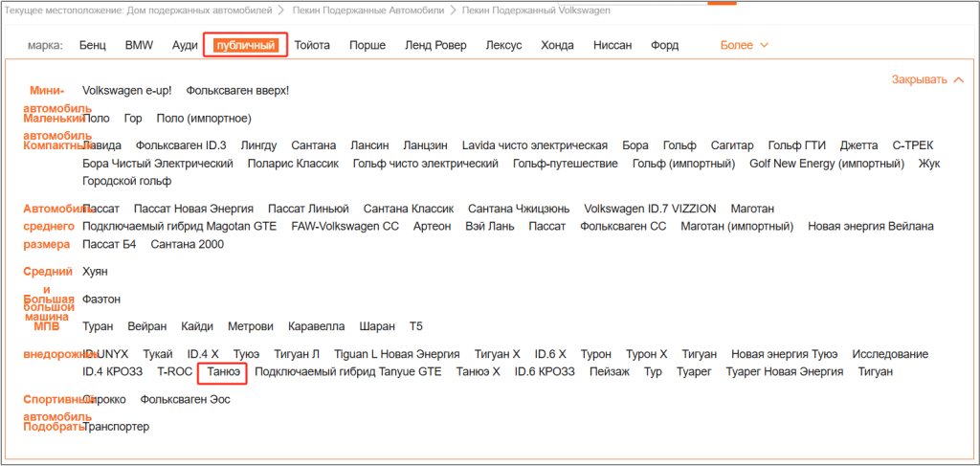980x466 pixels.
Task: Select the Хонда brand
Action: pos(558,45)
